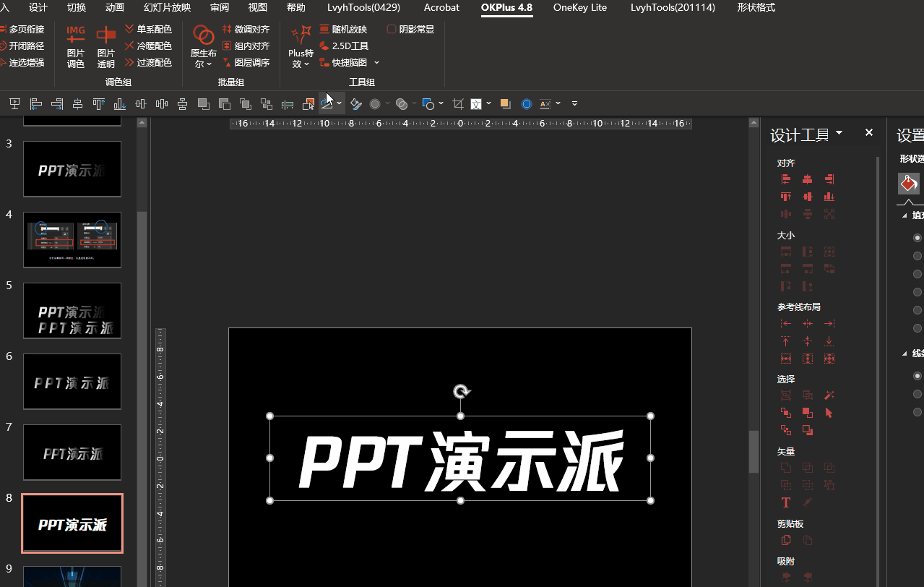Click the red cursor arrow icon under 选择
The width and height of the screenshot is (924, 587).
[x=829, y=413]
